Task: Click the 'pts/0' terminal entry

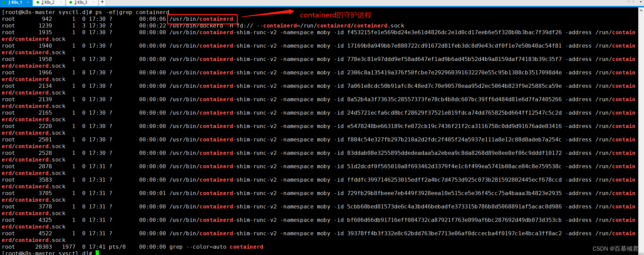Action: tap(117, 247)
